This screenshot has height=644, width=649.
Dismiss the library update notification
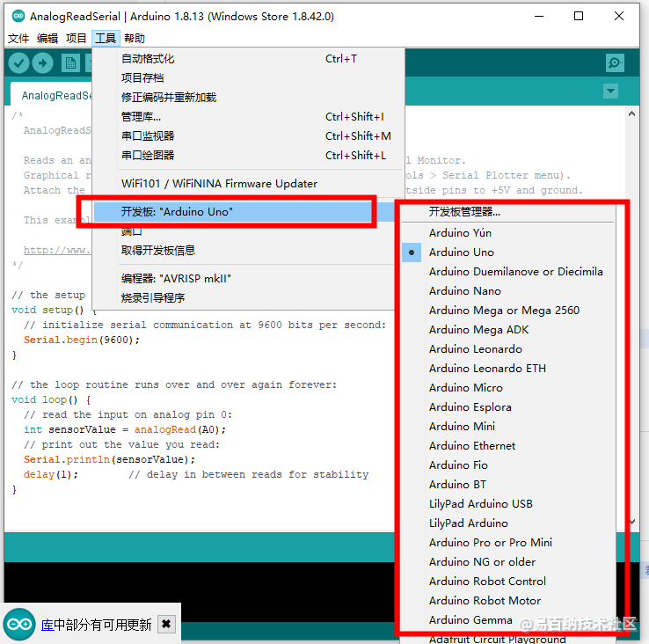click(166, 624)
